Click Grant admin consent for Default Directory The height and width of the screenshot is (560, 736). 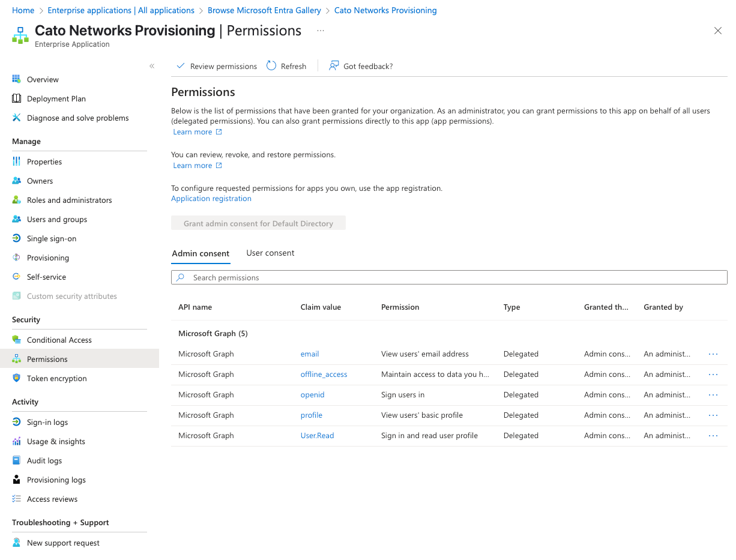click(x=258, y=223)
